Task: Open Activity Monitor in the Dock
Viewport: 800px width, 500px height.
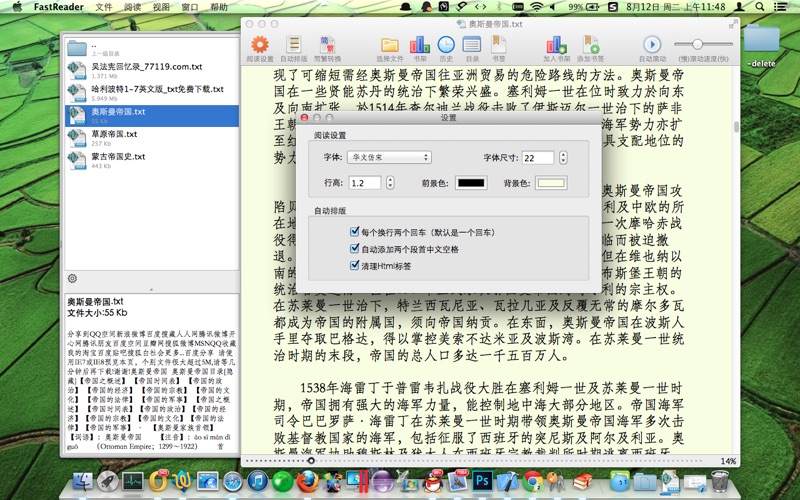Action: pyautogui.click(x=133, y=481)
